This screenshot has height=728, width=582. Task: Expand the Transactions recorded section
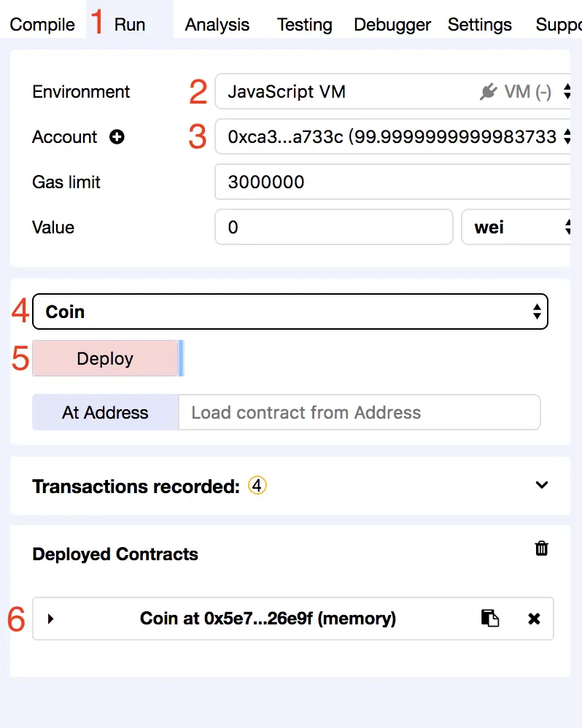click(541, 485)
